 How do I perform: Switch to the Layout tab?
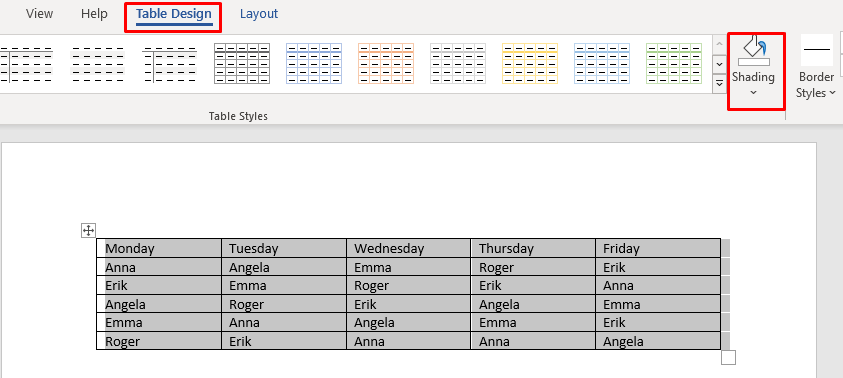259,14
